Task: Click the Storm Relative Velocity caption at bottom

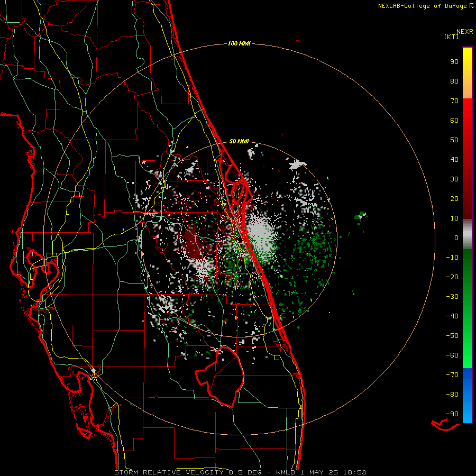Action: 240,472
